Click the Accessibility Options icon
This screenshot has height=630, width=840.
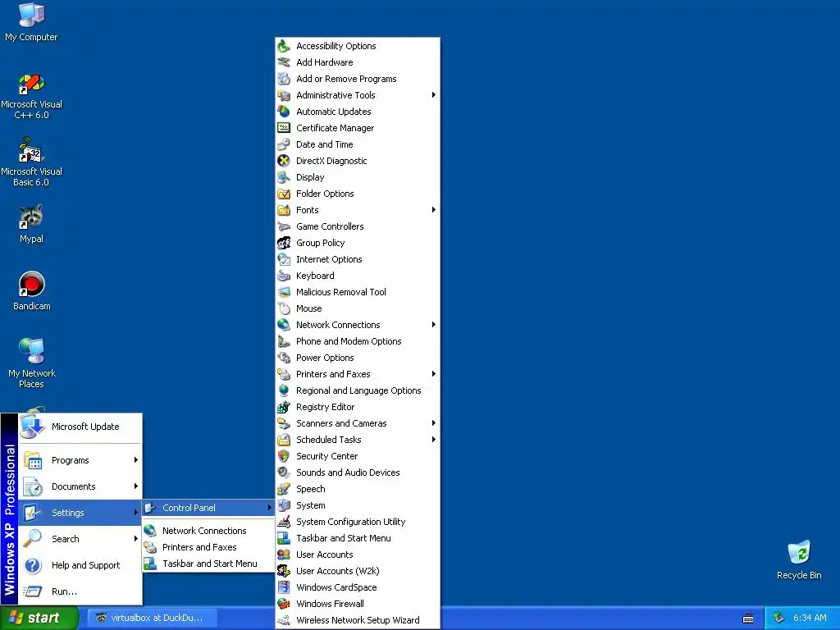pyautogui.click(x=284, y=46)
